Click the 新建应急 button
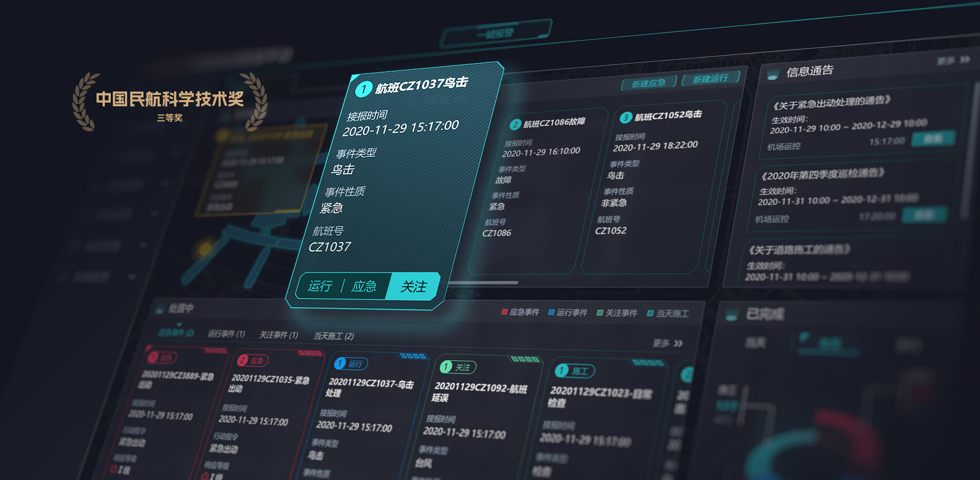 pos(649,83)
